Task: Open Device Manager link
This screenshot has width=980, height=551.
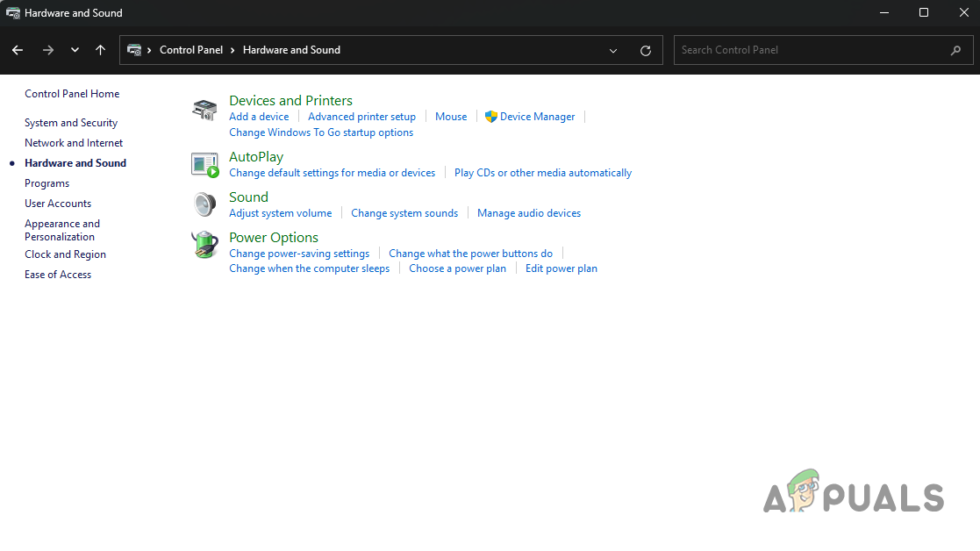Action: tap(537, 117)
